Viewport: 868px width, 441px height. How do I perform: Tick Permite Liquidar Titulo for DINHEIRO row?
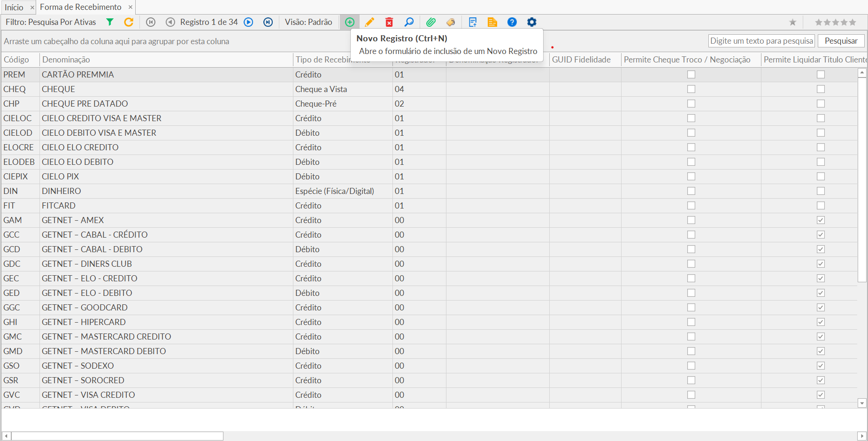click(x=821, y=191)
